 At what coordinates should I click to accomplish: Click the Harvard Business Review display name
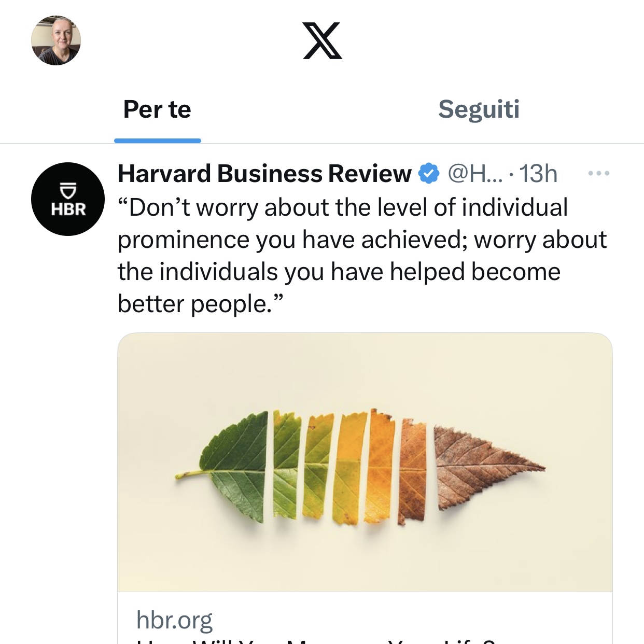[x=264, y=173]
